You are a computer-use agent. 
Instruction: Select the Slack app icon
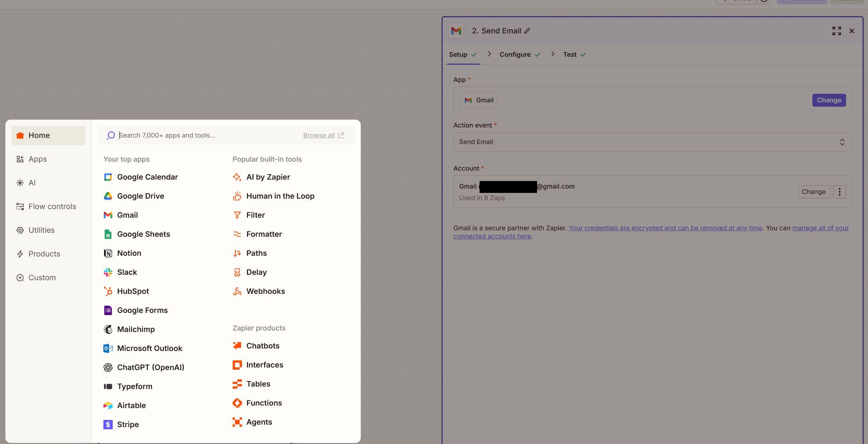[x=108, y=272]
